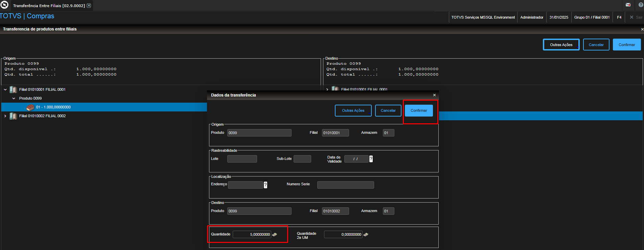The height and width of the screenshot is (250, 644).
Task: Click the Destino Produto field showing 0099
Action: click(x=259, y=211)
